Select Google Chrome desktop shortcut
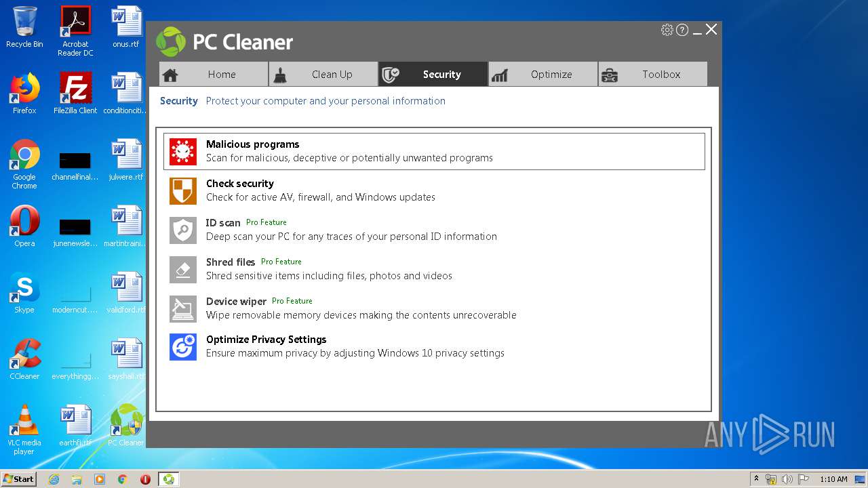Image resolution: width=868 pixels, height=488 pixels. 24,164
